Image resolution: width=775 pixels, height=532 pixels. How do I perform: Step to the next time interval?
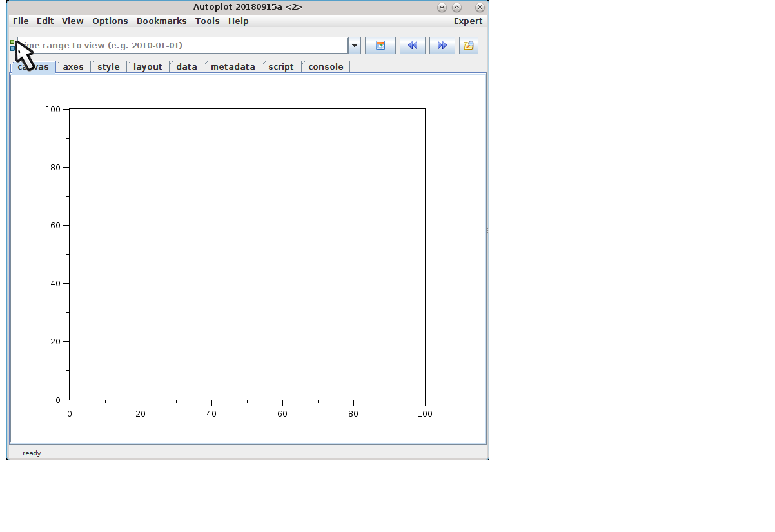(442, 46)
